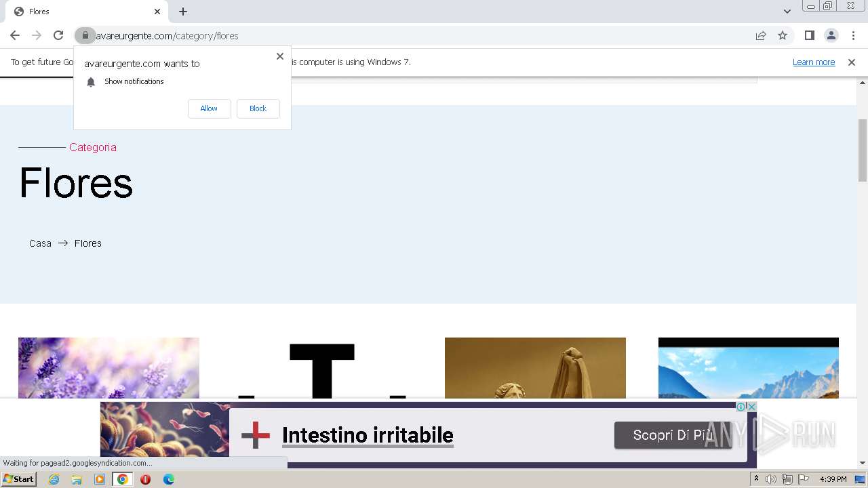Open the statue article thumbnail
Image resolution: width=868 pixels, height=488 pixels.
[x=535, y=368]
